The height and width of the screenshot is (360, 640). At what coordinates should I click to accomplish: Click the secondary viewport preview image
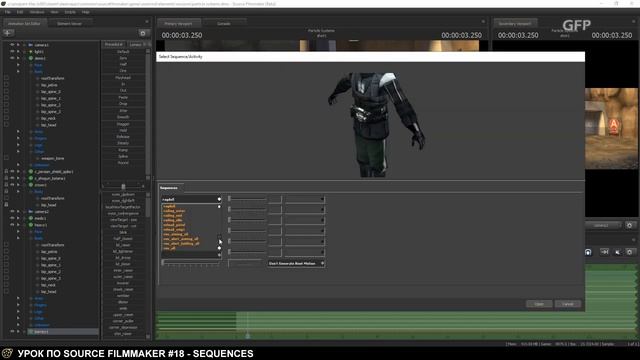point(612,129)
